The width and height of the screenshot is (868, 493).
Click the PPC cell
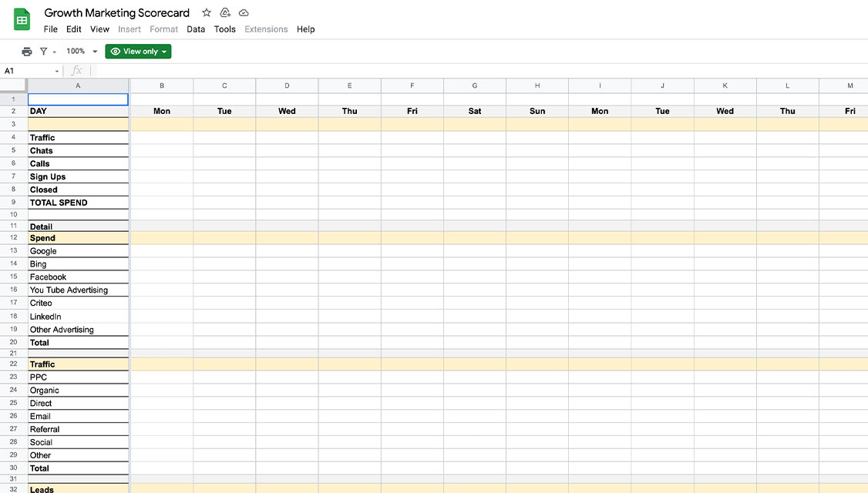78,377
